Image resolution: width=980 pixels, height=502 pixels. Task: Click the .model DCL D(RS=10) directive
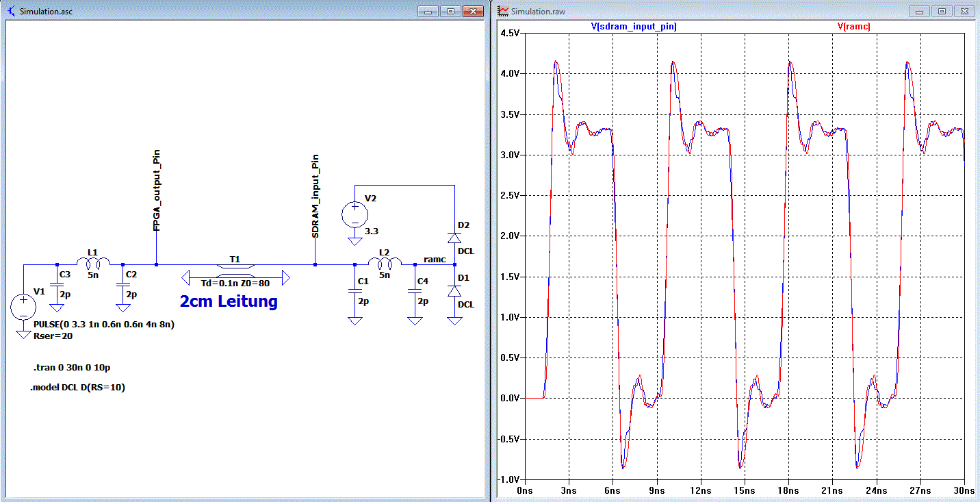click(77, 387)
